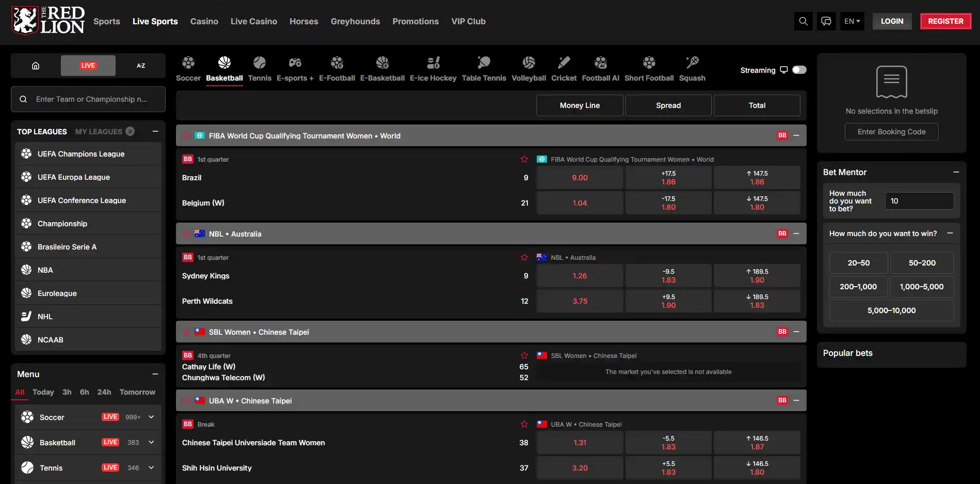
Task: Filter menu by Today
Action: pyautogui.click(x=43, y=392)
